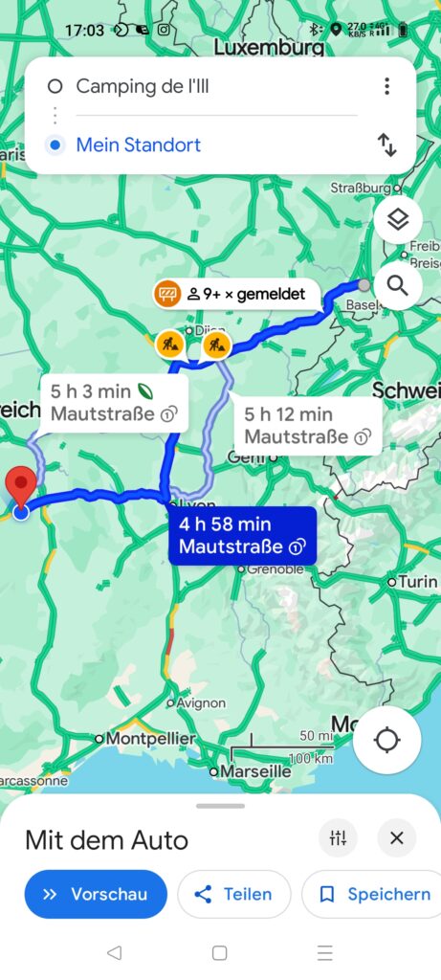Screen dimensions: 441x980
Task: Center map on my location
Action: click(x=386, y=740)
